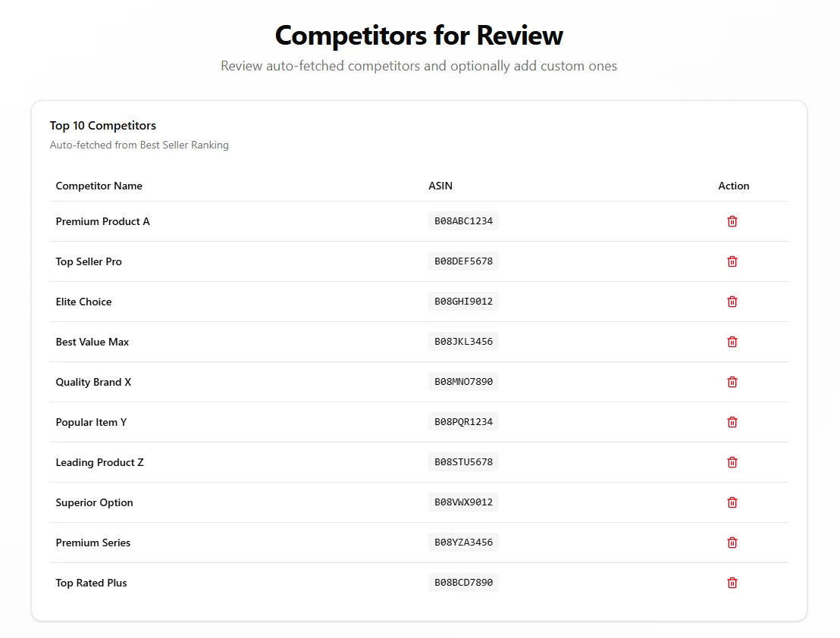Screen dimensions: 840x638
Task: Remove Quality Brand X from the list
Action: coord(732,382)
